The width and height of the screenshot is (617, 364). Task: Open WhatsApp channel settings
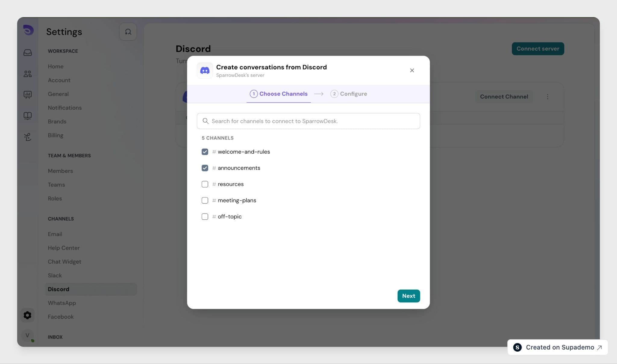coord(62,303)
